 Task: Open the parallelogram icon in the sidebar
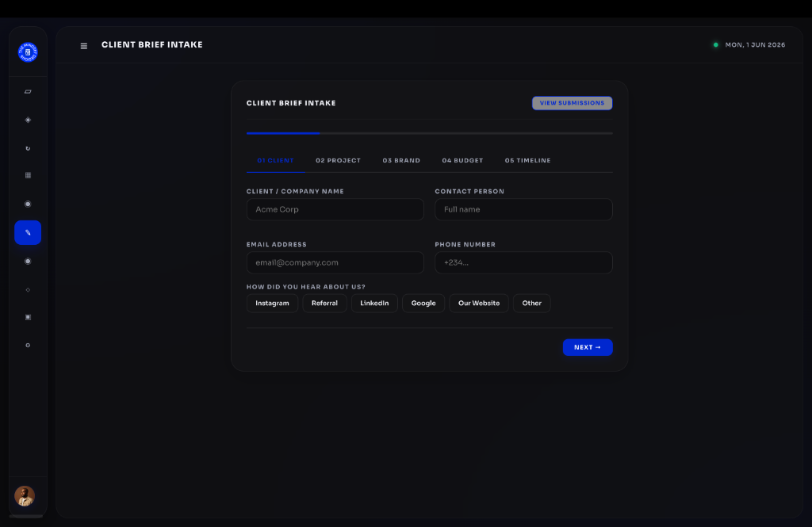(28, 92)
